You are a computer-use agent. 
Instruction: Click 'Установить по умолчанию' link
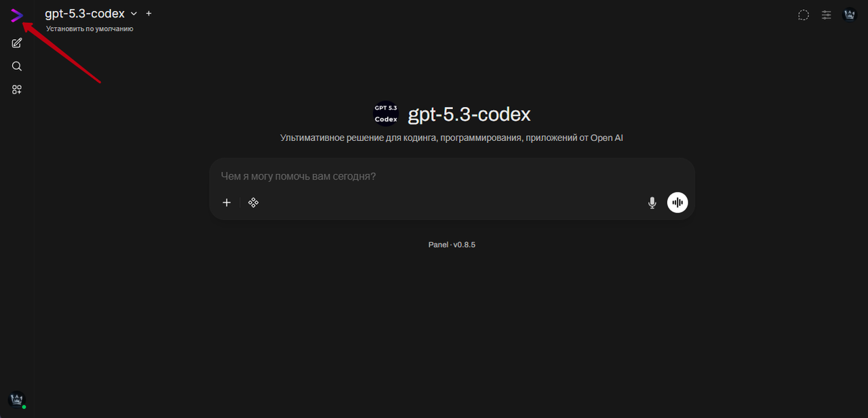[x=90, y=29]
